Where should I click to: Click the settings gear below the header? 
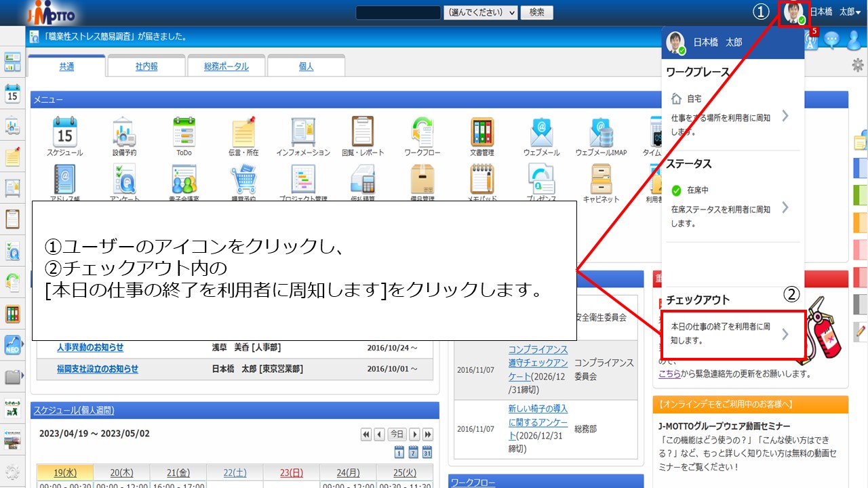tap(857, 65)
